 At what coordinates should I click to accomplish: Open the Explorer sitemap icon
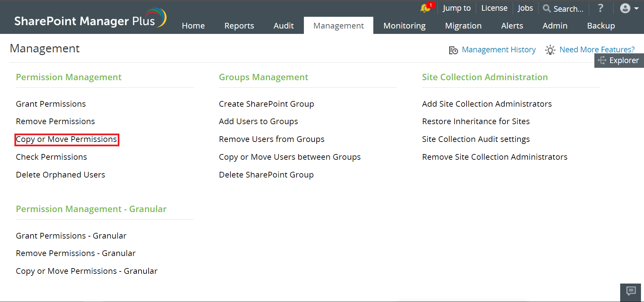pyautogui.click(x=602, y=60)
